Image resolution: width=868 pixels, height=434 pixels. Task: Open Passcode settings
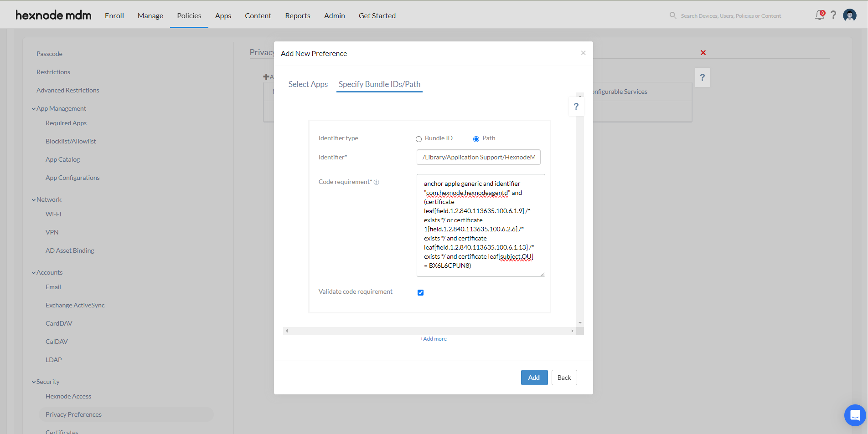(x=49, y=54)
